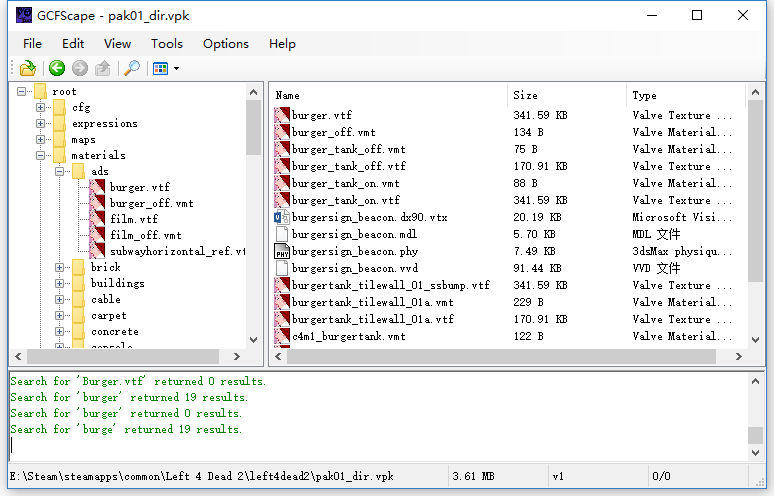774x496 pixels.
Task: Click burgertank_tilewall_01_ssbump.vtf file icon
Action: (282, 285)
